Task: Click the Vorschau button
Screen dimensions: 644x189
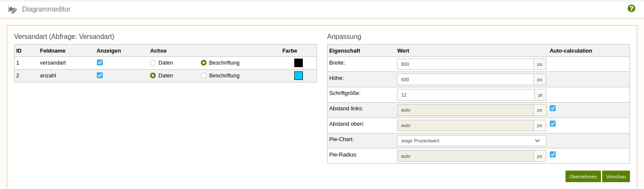Action: (x=616, y=177)
